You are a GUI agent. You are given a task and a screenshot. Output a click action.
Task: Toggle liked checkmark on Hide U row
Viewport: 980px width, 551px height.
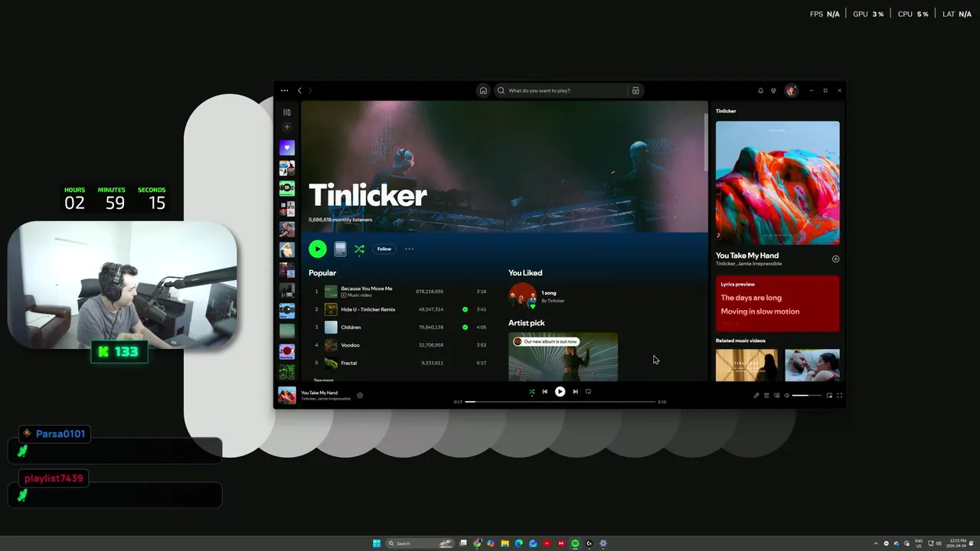pyautogui.click(x=465, y=309)
